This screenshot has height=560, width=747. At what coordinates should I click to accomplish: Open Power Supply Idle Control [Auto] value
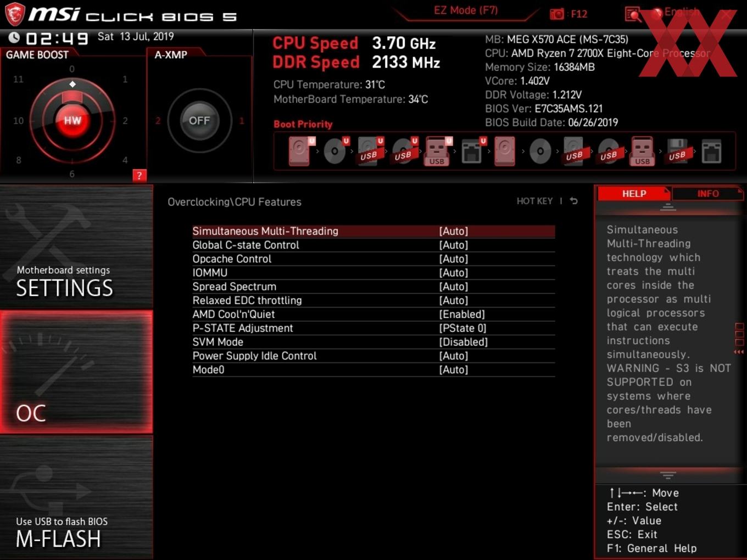coord(454,356)
